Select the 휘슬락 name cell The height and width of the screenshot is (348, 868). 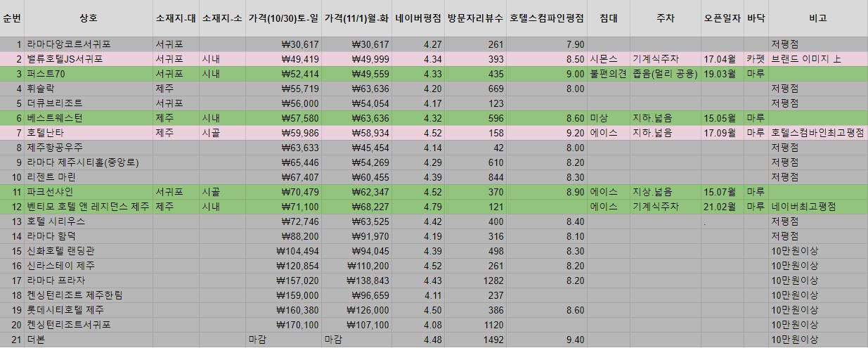[x=89, y=89]
